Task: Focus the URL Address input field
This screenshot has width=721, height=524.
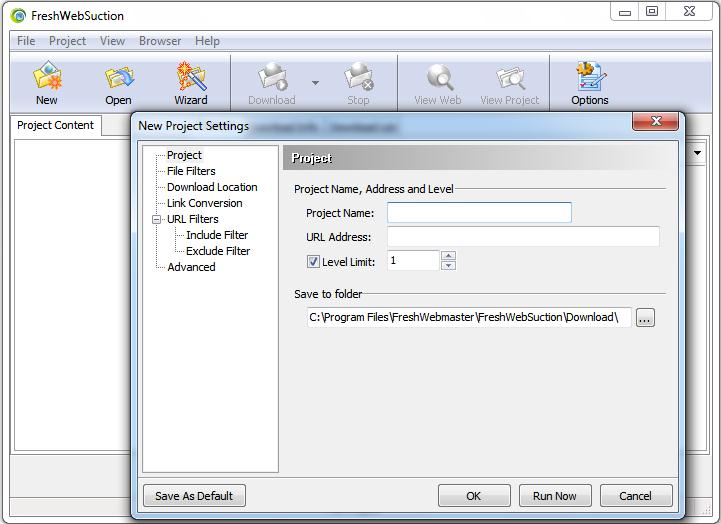Action: point(523,237)
